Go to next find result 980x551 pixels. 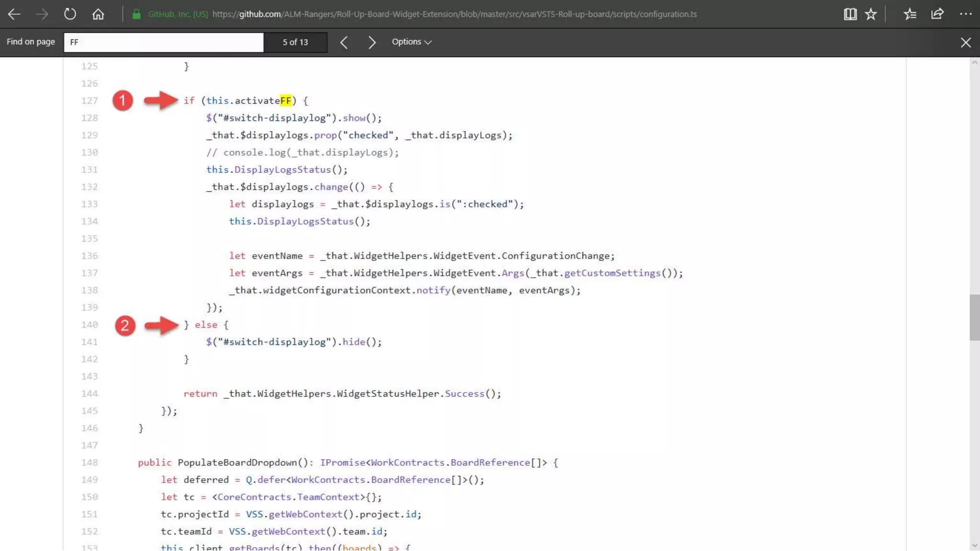tap(372, 43)
